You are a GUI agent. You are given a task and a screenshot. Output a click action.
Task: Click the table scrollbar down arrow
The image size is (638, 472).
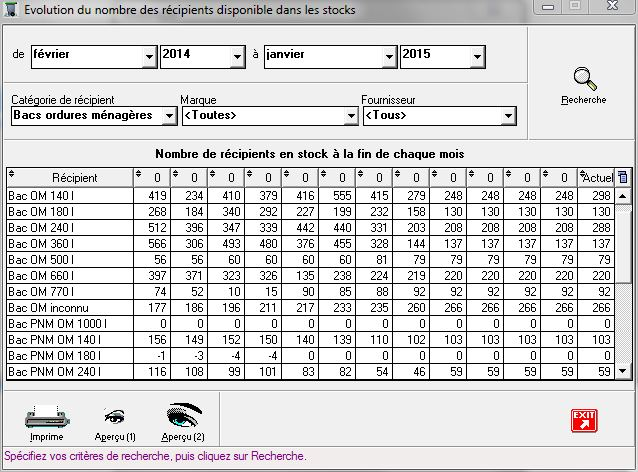[624, 371]
